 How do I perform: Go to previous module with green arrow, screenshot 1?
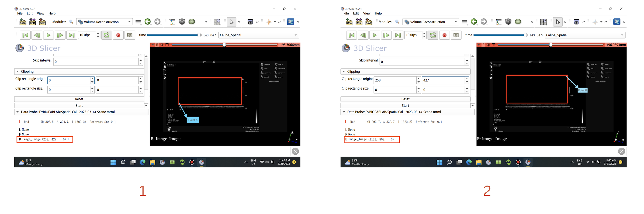pyautogui.click(x=148, y=22)
